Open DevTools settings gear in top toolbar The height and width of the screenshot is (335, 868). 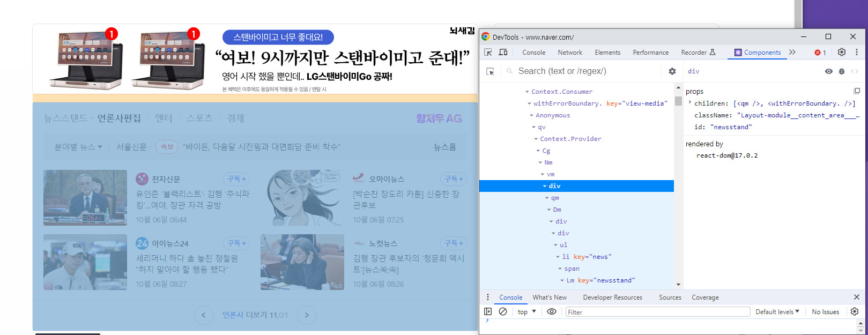click(842, 53)
